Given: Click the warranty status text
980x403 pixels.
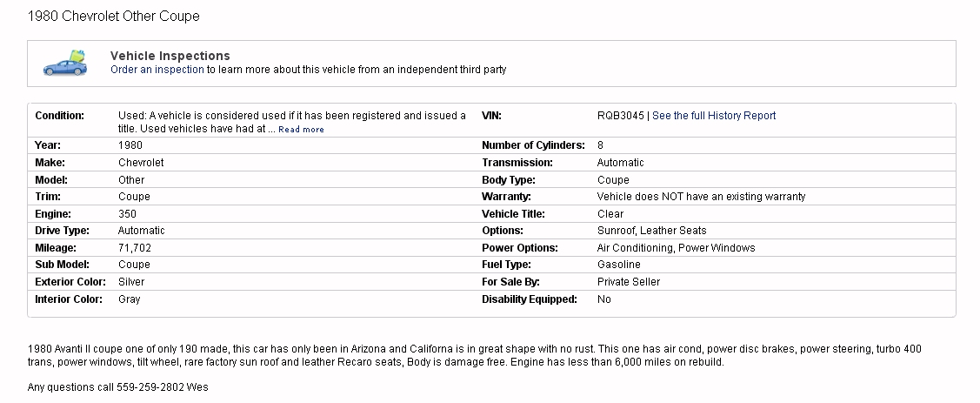Looking at the screenshot, I should coord(701,197).
